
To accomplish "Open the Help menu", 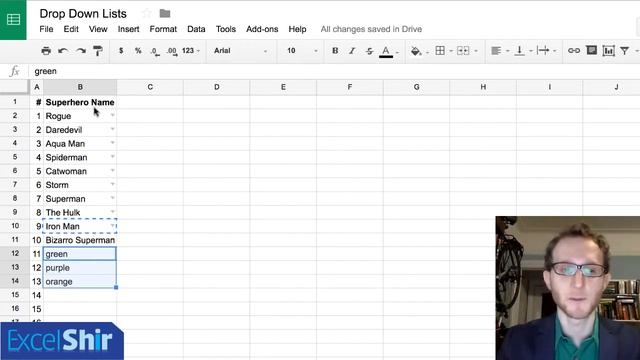I will click(297, 29).
